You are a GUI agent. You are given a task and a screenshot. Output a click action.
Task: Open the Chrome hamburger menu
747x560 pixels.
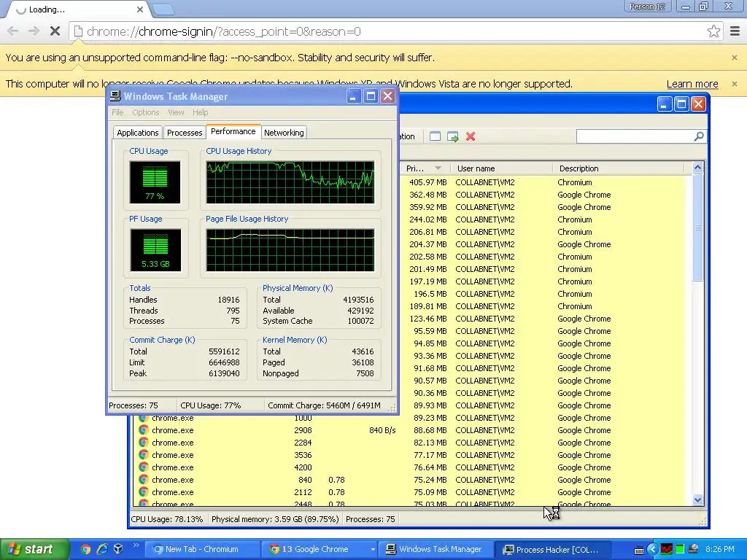pos(735,31)
